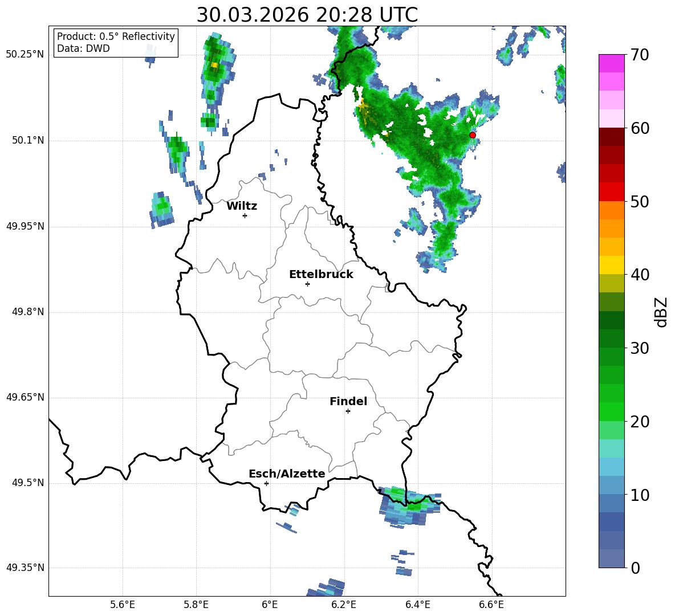Click the Ettelbruck station cross marker
Image resolution: width=675 pixels, height=616 pixels.
307,284
